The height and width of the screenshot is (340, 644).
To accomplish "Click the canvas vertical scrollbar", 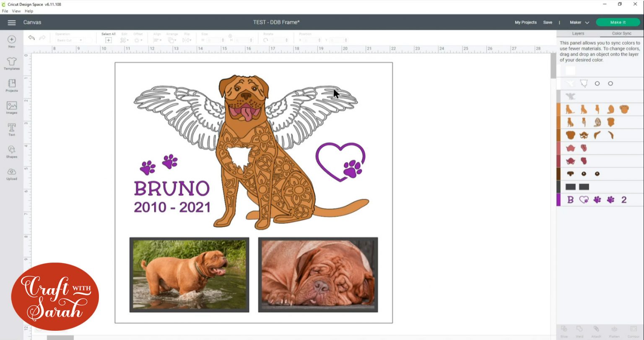I will 553,66.
